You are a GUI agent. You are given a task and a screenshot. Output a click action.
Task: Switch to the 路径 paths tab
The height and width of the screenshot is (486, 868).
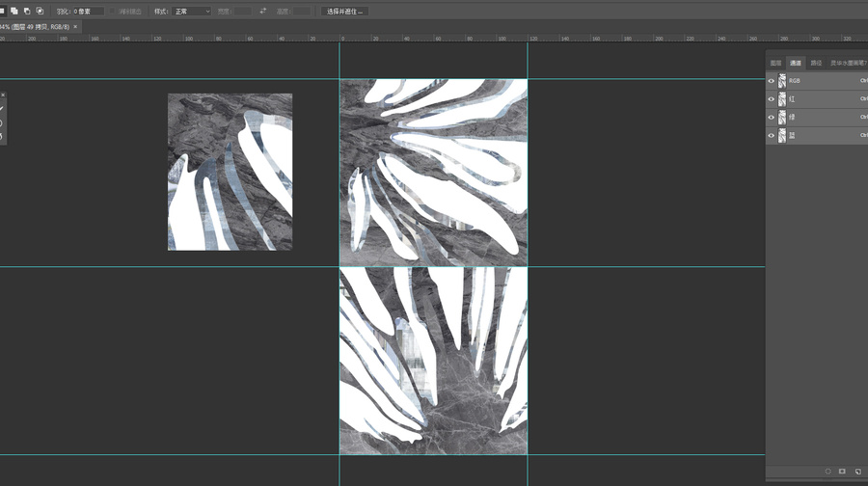[816, 63]
